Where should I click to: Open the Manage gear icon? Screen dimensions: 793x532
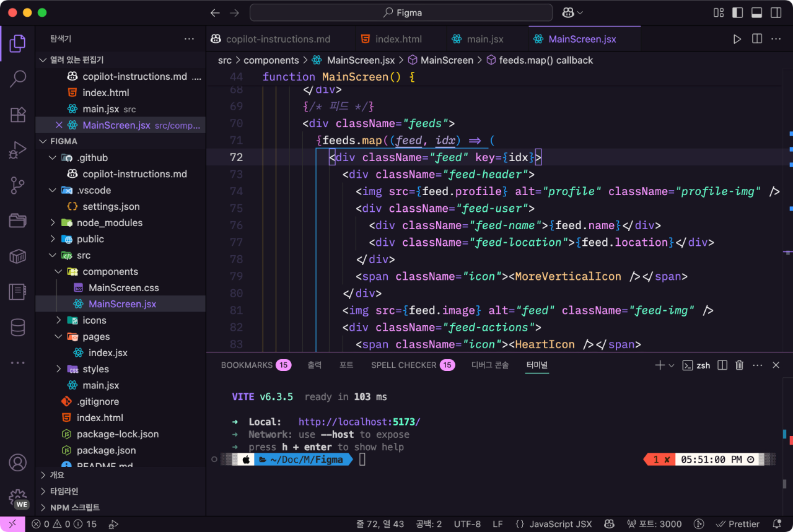point(17,498)
